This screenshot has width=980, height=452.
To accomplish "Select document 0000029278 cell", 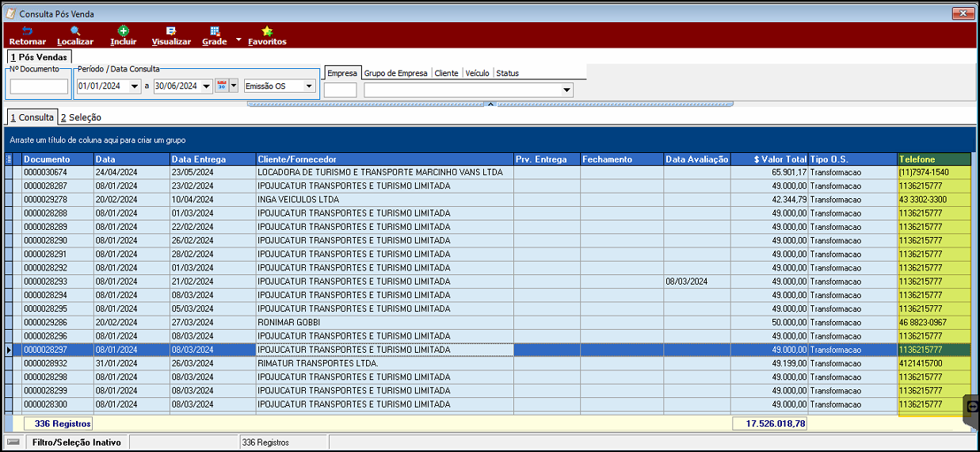I will 58,200.
